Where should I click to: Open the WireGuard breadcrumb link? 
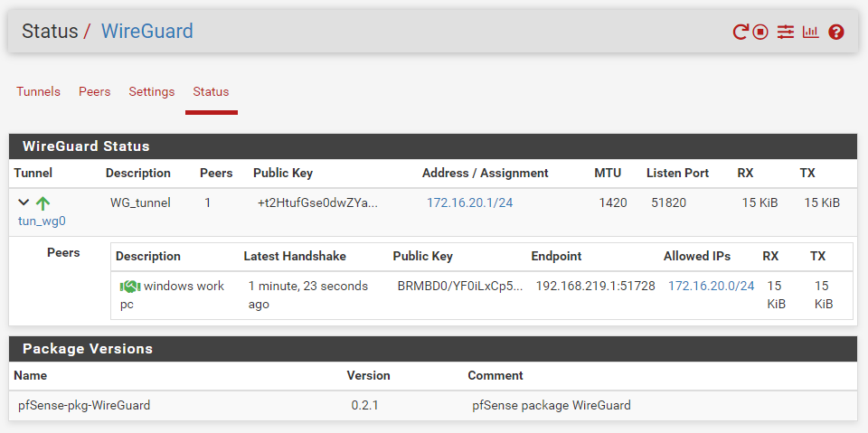point(147,31)
